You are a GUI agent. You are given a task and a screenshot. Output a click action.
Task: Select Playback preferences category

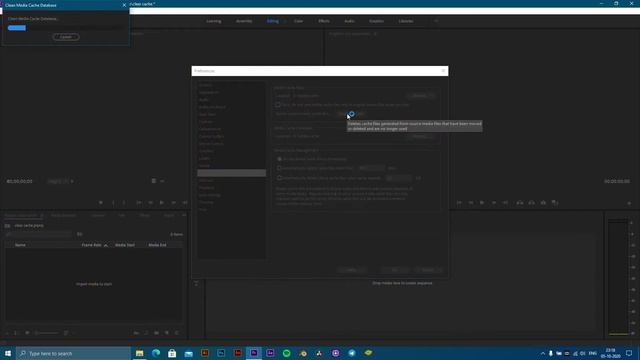[207, 188]
